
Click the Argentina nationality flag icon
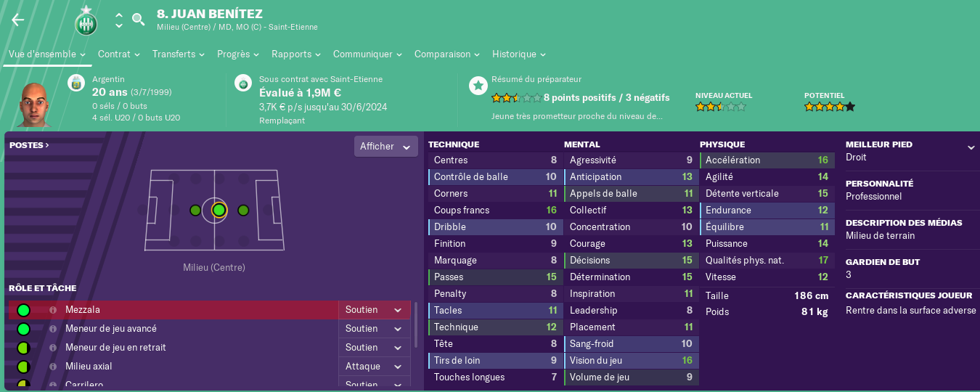pos(77,83)
